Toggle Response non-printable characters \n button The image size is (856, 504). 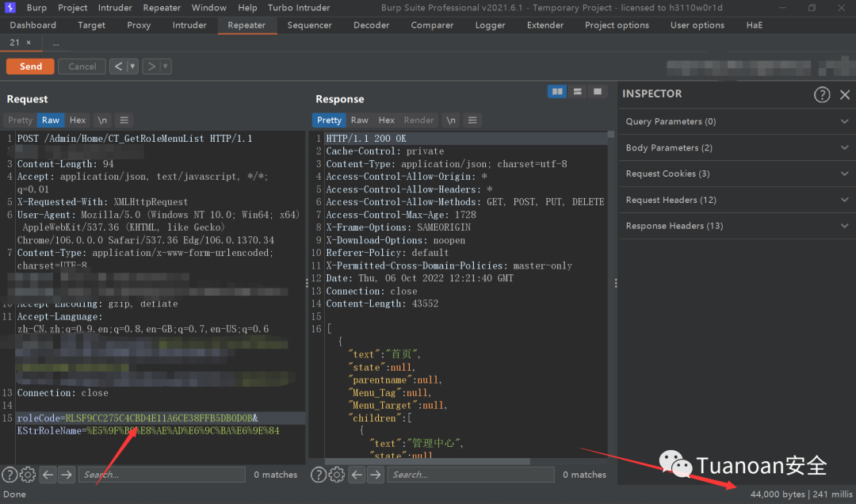pos(451,120)
